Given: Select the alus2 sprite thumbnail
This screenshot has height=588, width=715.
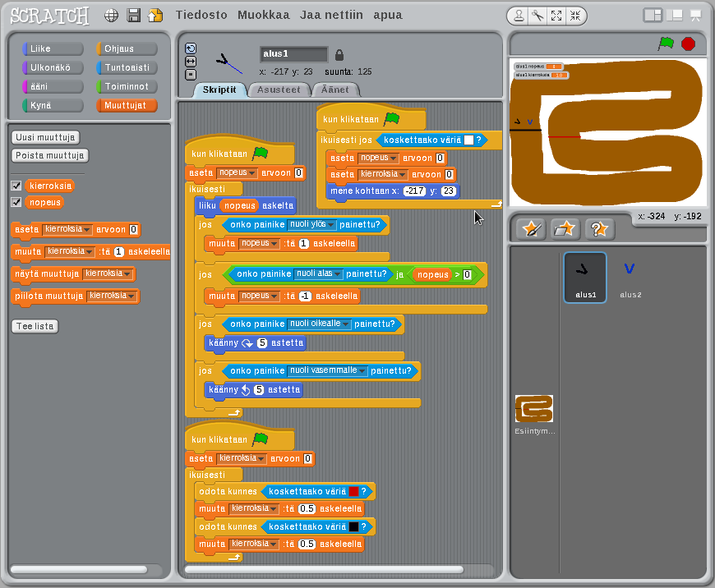Looking at the screenshot, I should click(x=630, y=277).
